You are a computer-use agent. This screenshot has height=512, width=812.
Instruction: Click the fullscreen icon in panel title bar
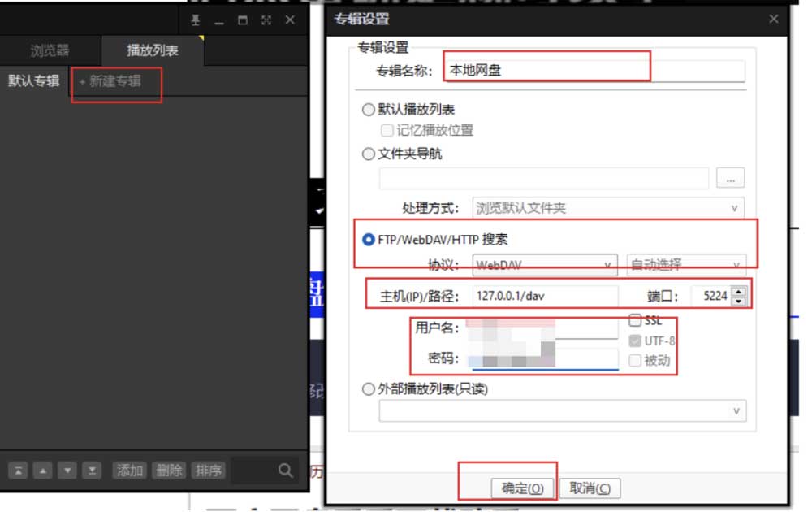pyautogui.click(x=266, y=20)
